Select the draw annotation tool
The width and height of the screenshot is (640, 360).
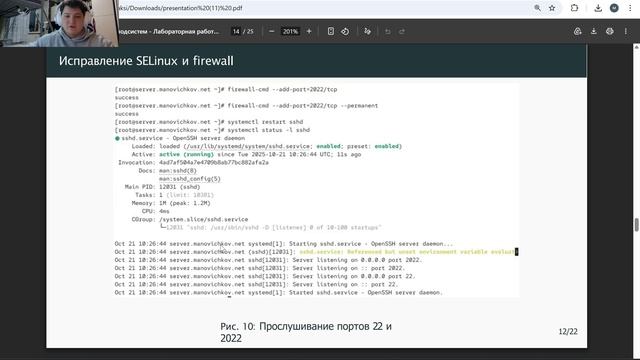[367, 31]
